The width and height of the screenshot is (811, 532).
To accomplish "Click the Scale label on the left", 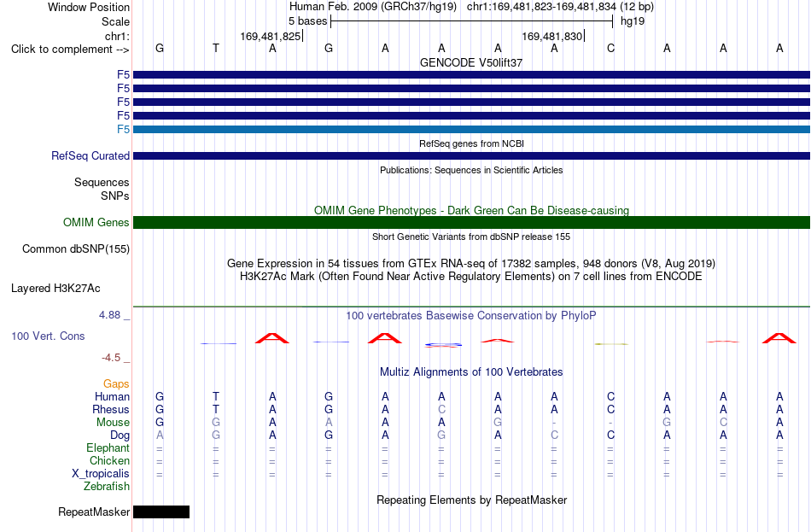I will (115, 21).
